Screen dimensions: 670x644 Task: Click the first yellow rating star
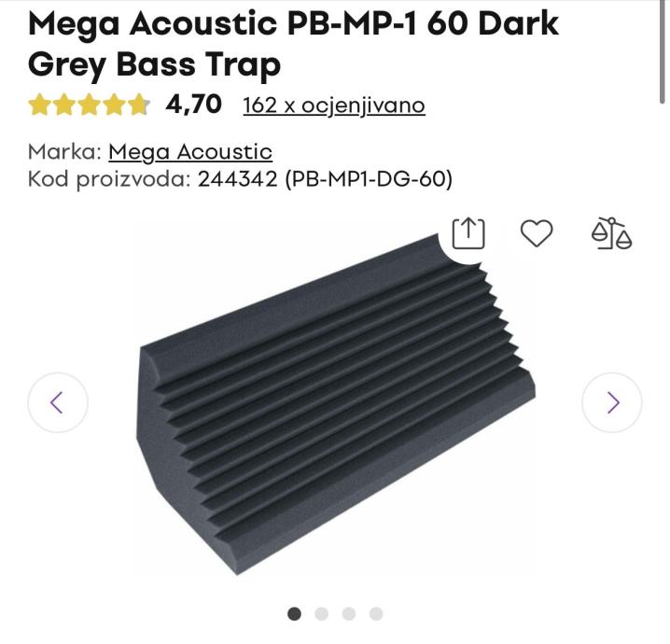click(39, 105)
